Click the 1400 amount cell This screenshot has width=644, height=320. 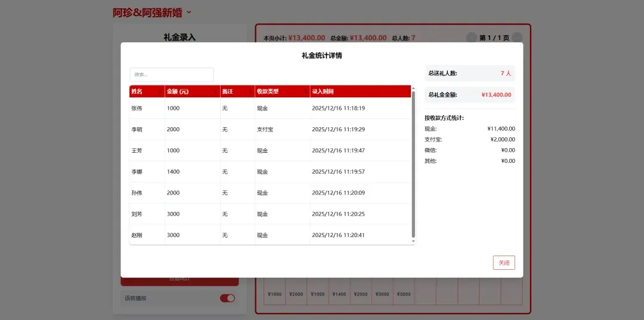coord(193,171)
